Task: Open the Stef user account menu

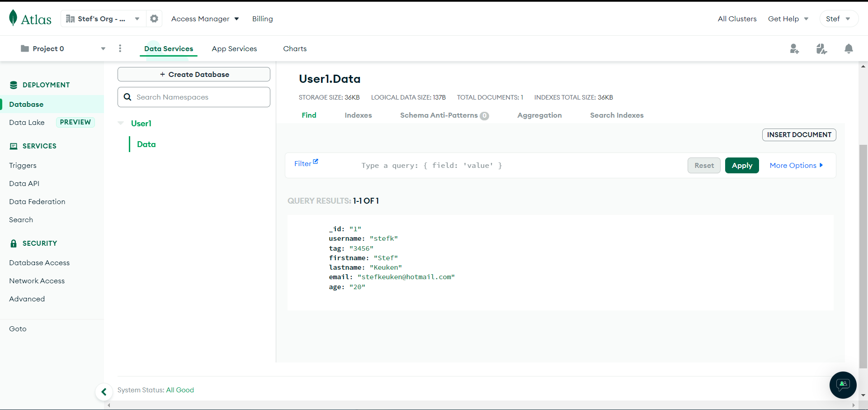Action: [839, 19]
